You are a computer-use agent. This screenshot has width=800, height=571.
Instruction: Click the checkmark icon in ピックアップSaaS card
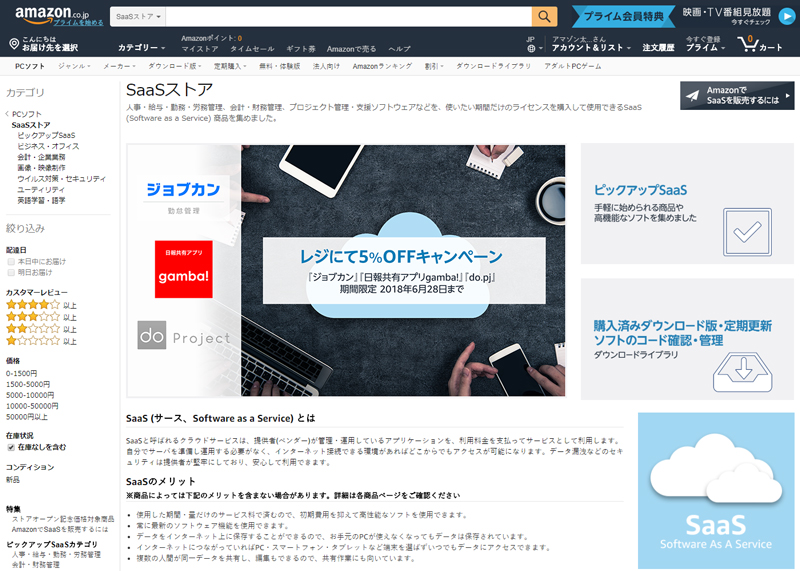(747, 232)
